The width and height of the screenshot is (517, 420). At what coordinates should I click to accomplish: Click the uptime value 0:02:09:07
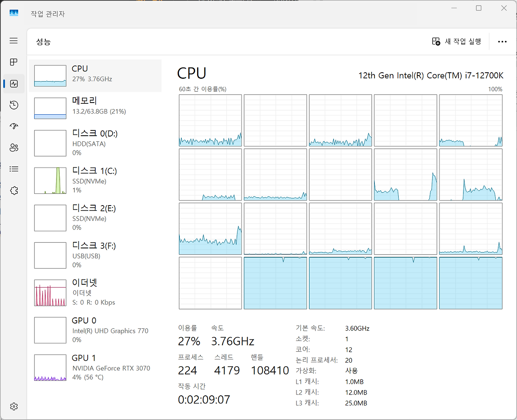pyautogui.click(x=204, y=399)
